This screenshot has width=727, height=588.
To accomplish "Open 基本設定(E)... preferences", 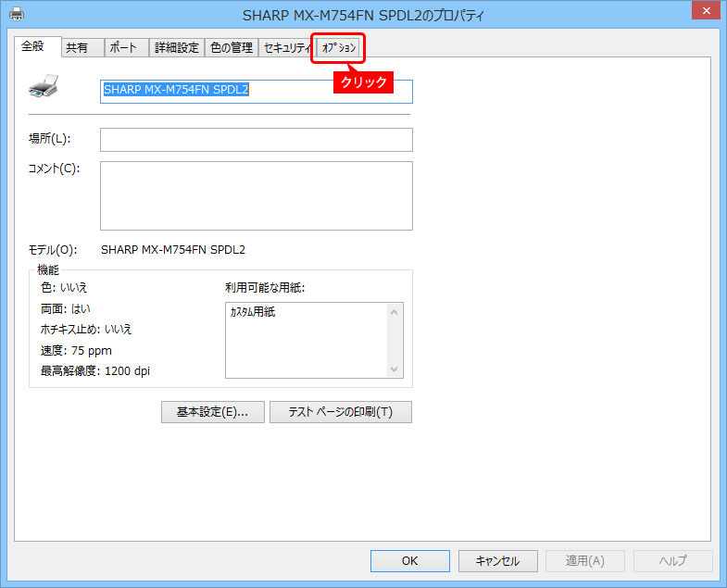I will pos(212,412).
